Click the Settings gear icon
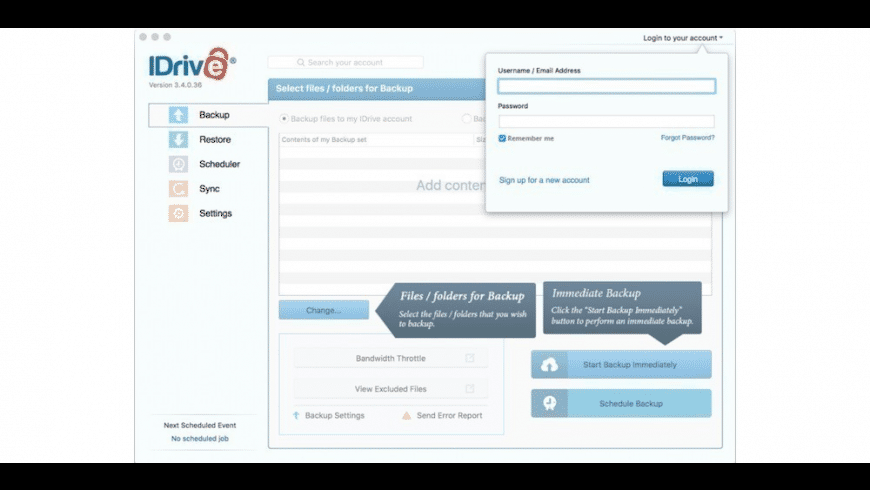This screenshot has height=490, width=870. (x=178, y=213)
